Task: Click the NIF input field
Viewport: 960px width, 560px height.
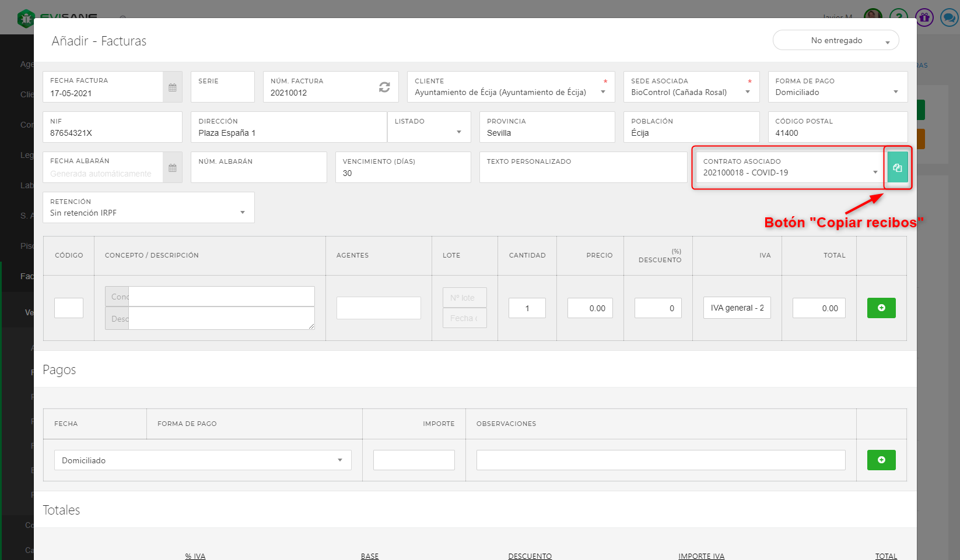Action: 112,133
